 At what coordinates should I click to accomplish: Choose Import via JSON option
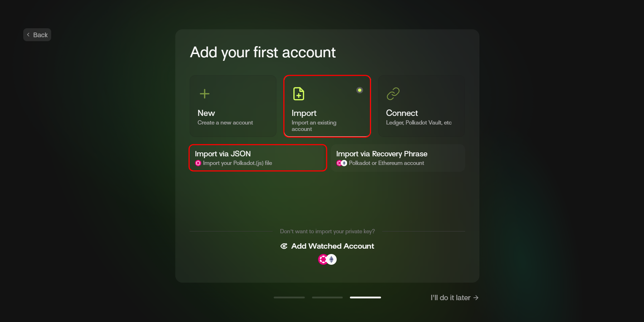[x=258, y=158]
